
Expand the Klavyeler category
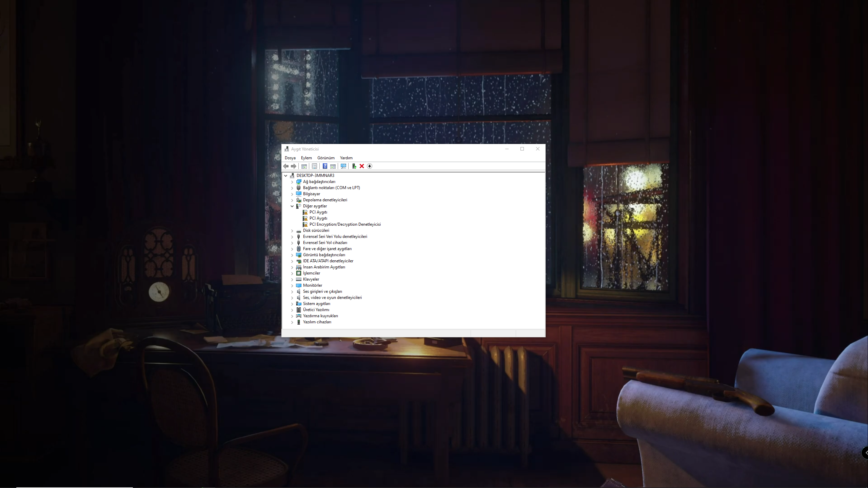(292, 279)
